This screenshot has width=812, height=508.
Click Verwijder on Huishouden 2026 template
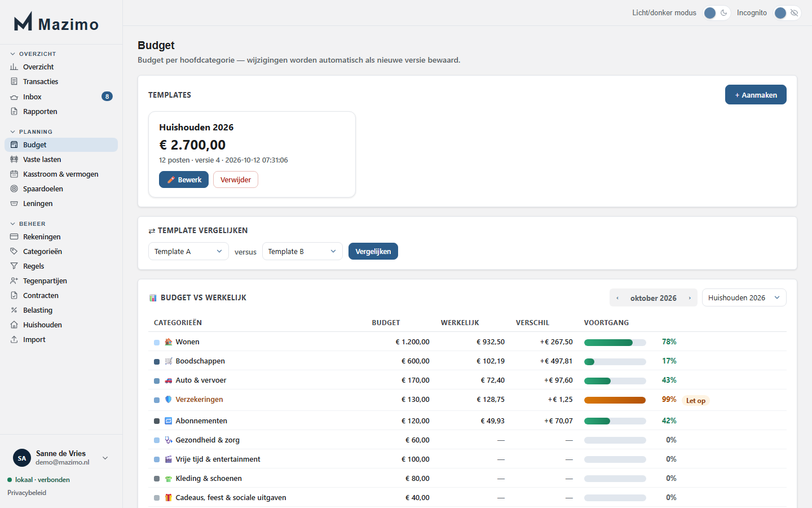(x=236, y=179)
